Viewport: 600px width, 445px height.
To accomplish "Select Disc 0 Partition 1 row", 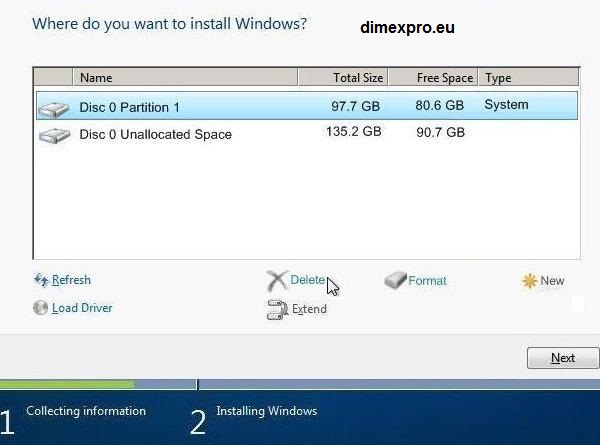I will (x=307, y=106).
